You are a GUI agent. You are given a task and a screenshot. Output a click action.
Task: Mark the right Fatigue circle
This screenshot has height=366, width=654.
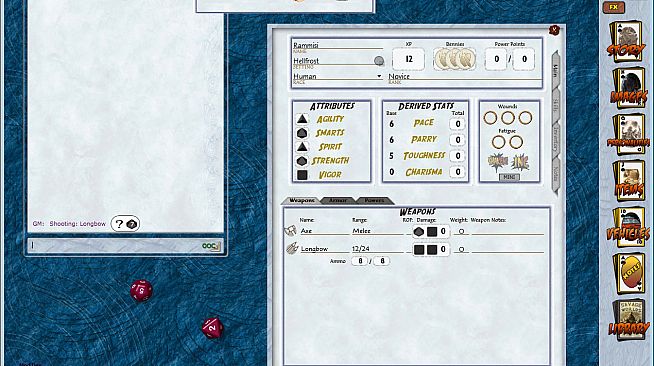coord(516,142)
